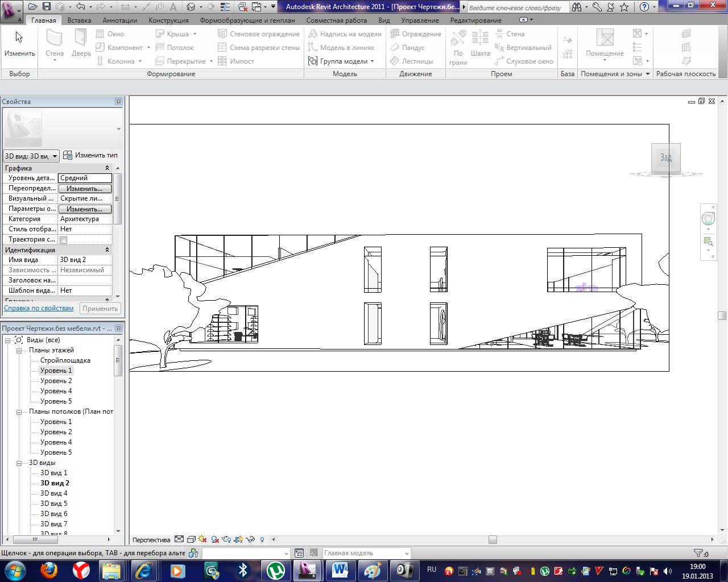Click the Save disk icon

[47, 7]
